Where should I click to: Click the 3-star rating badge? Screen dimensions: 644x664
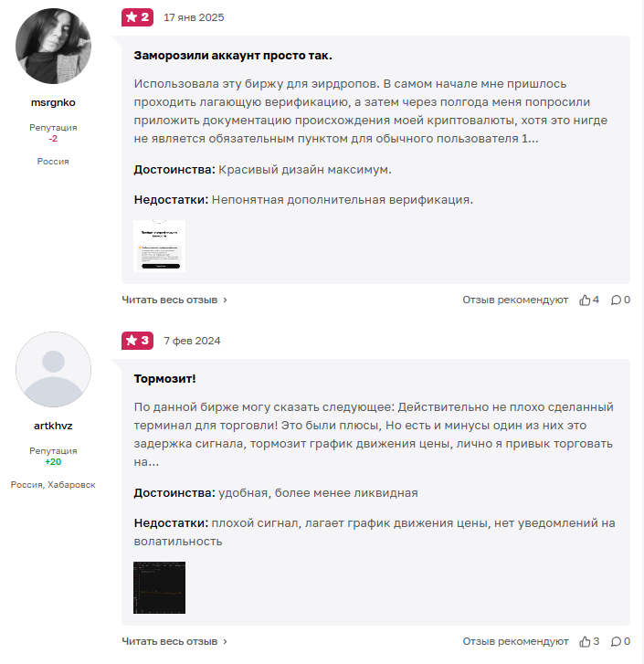tap(138, 341)
